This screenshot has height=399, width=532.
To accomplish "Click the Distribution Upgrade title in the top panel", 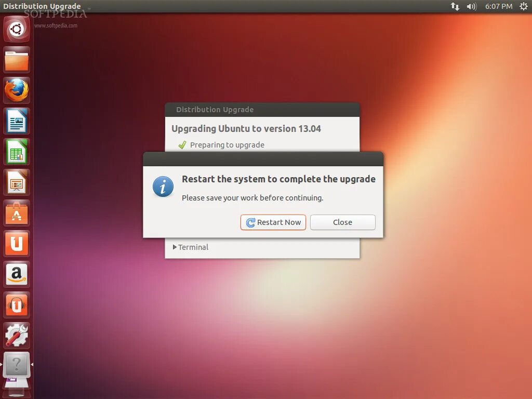I will 42,6.
